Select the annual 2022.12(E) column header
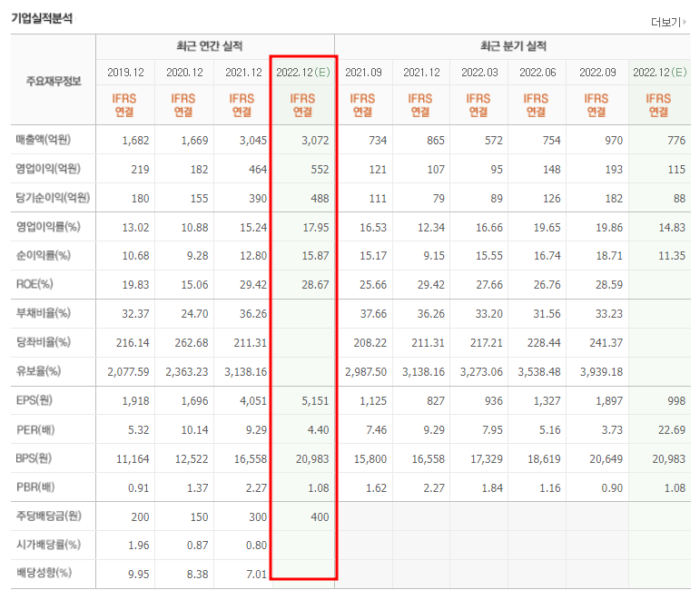This screenshot has height=590, width=700. tap(303, 73)
